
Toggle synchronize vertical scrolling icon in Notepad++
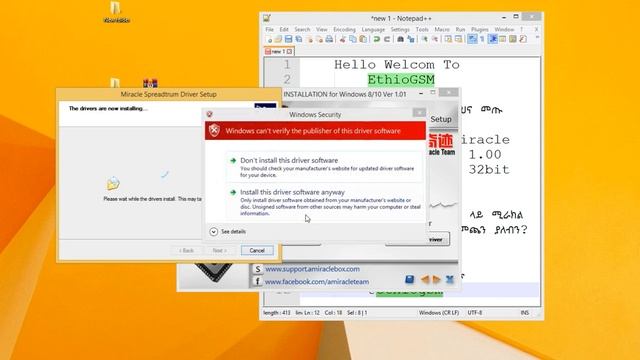pos(448,39)
